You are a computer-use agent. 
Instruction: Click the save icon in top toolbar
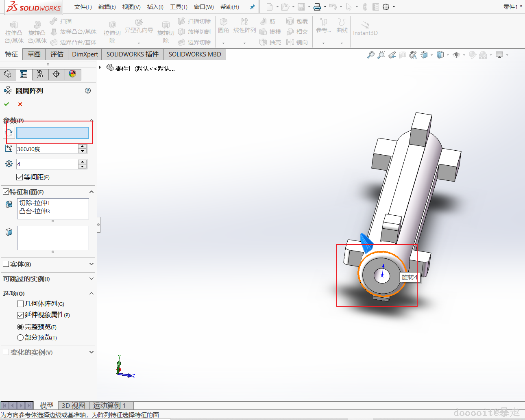[x=301, y=7]
